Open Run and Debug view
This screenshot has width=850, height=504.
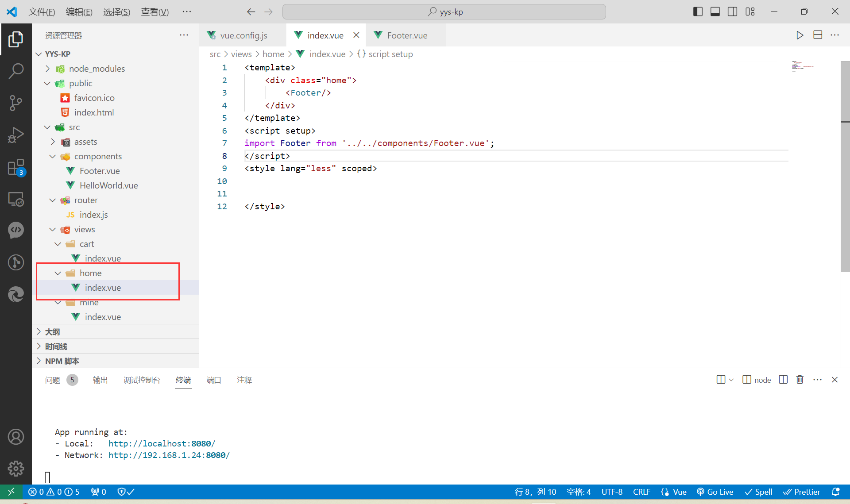pos(16,135)
